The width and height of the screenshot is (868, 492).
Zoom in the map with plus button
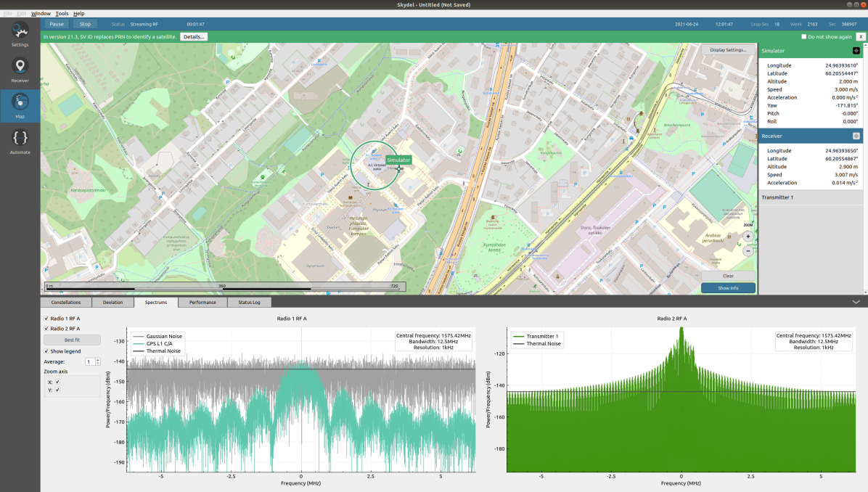[748, 237]
